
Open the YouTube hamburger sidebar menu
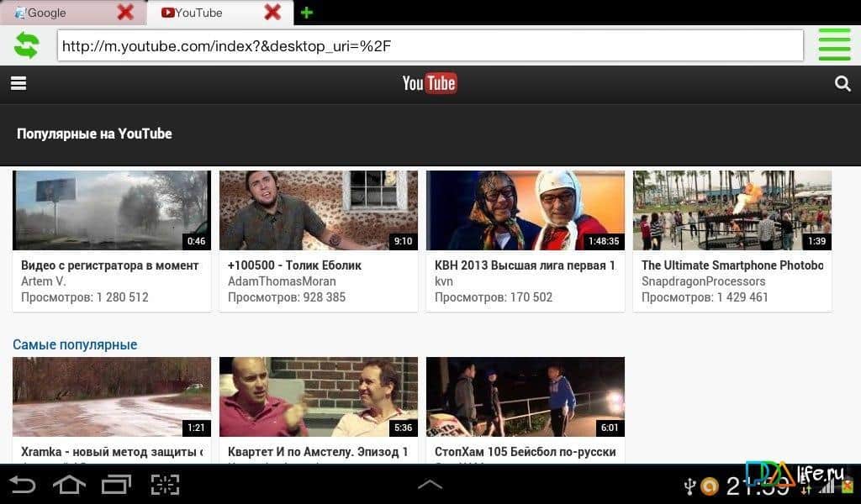[18, 83]
